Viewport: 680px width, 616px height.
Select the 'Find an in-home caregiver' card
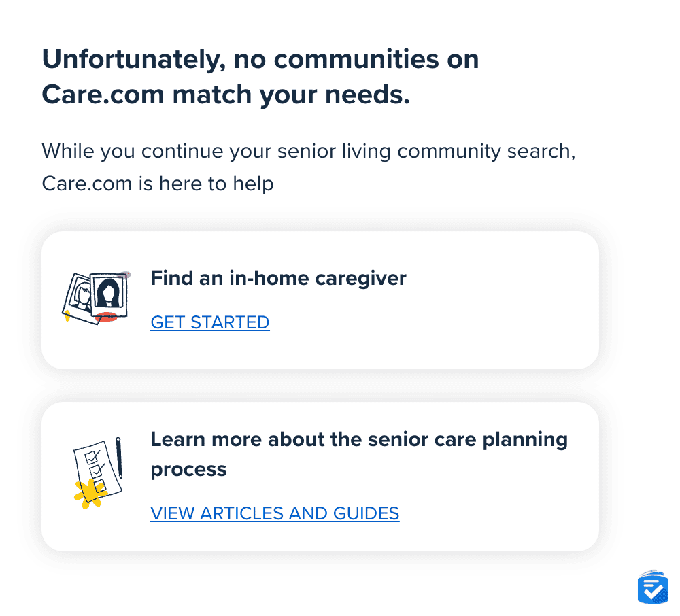[x=320, y=300]
